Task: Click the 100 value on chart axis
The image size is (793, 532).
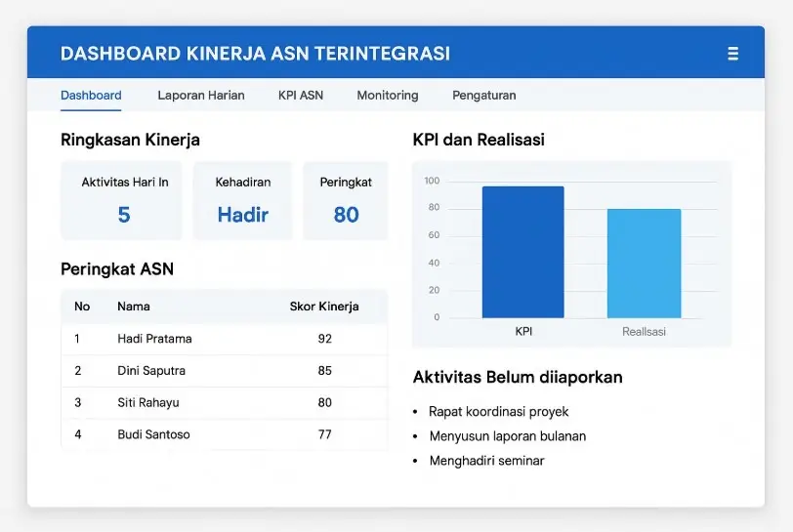Action: click(432, 181)
